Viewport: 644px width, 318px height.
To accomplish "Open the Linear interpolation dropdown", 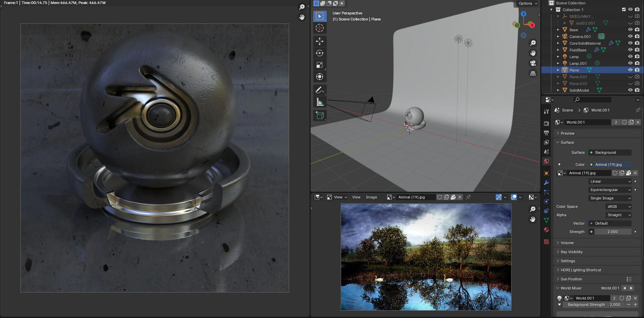I will (610, 181).
